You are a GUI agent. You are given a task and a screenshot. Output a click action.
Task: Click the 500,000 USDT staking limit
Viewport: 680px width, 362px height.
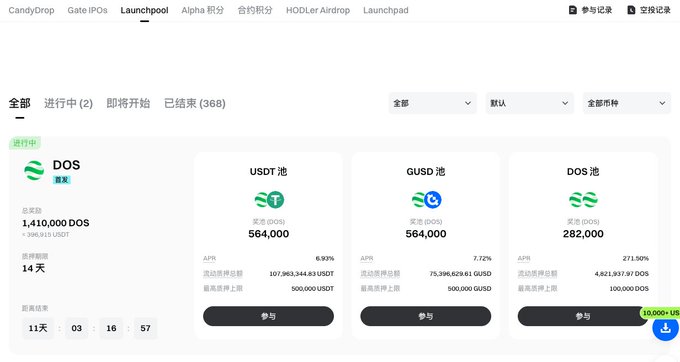coord(313,288)
